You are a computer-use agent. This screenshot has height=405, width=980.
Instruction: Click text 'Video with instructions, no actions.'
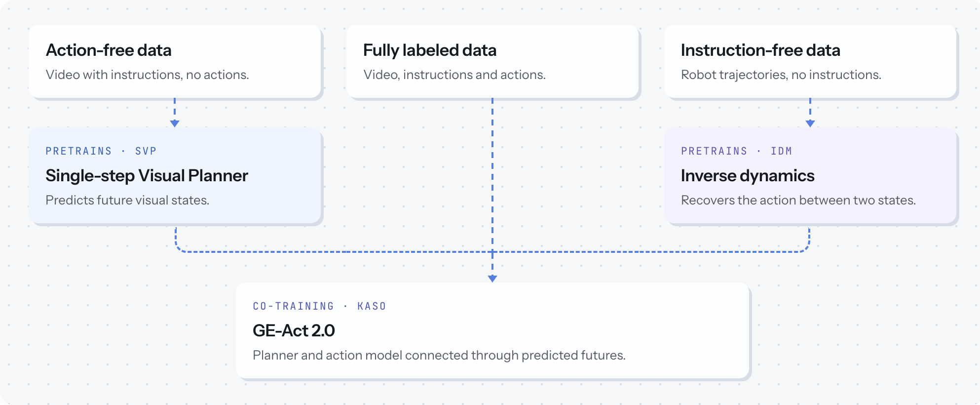(x=147, y=75)
